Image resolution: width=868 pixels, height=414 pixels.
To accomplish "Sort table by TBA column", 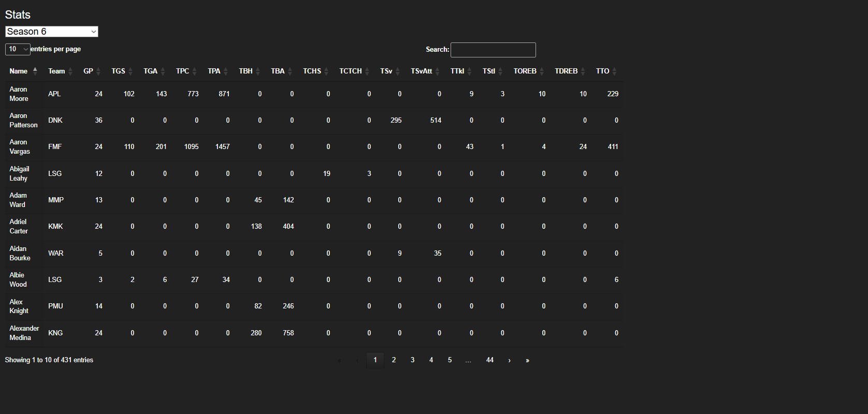I will pos(282,71).
